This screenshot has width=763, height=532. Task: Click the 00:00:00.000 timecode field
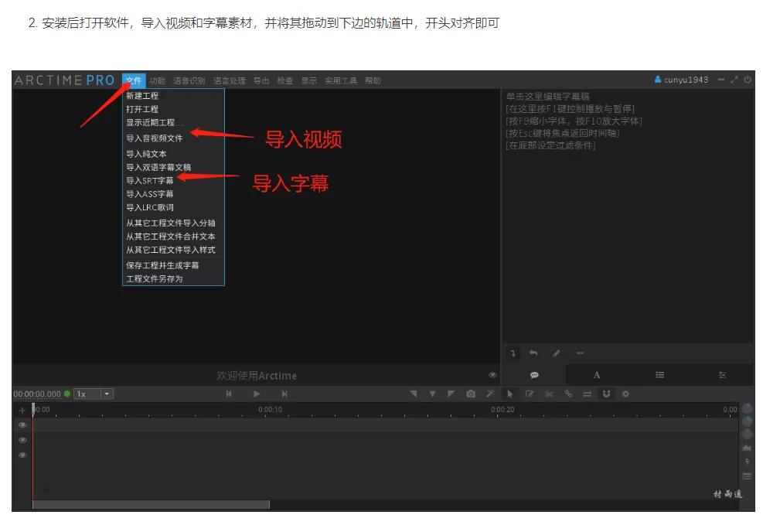point(37,394)
